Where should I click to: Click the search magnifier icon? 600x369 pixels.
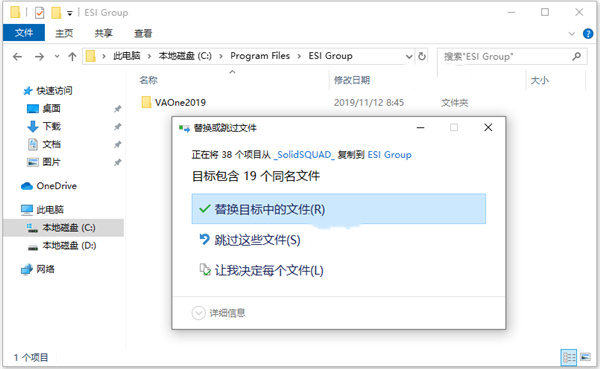pyautogui.click(x=576, y=56)
